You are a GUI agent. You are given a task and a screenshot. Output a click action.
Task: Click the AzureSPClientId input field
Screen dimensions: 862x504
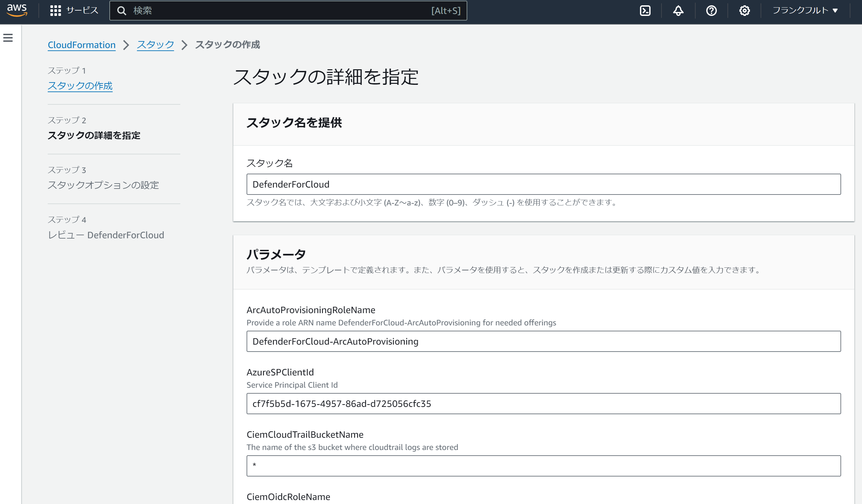(543, 404)
